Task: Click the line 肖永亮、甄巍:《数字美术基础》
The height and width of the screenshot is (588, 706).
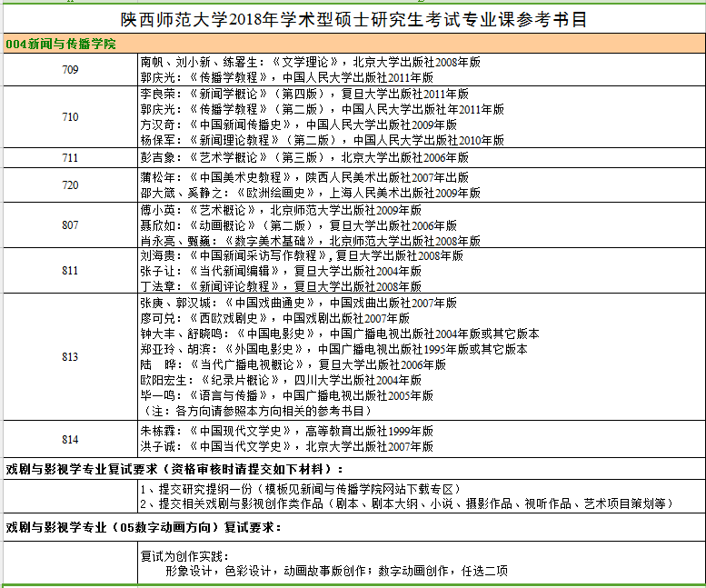Action: click(x=310, y=241)
